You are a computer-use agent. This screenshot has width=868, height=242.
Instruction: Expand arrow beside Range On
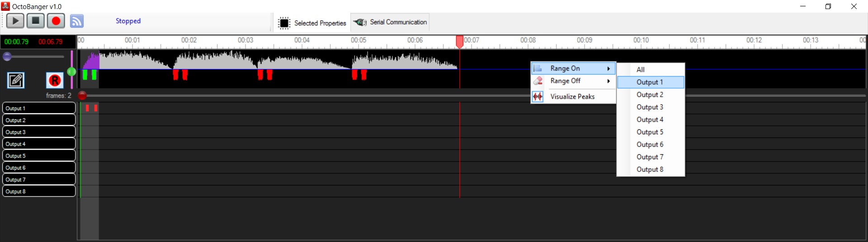click(609, 69)
